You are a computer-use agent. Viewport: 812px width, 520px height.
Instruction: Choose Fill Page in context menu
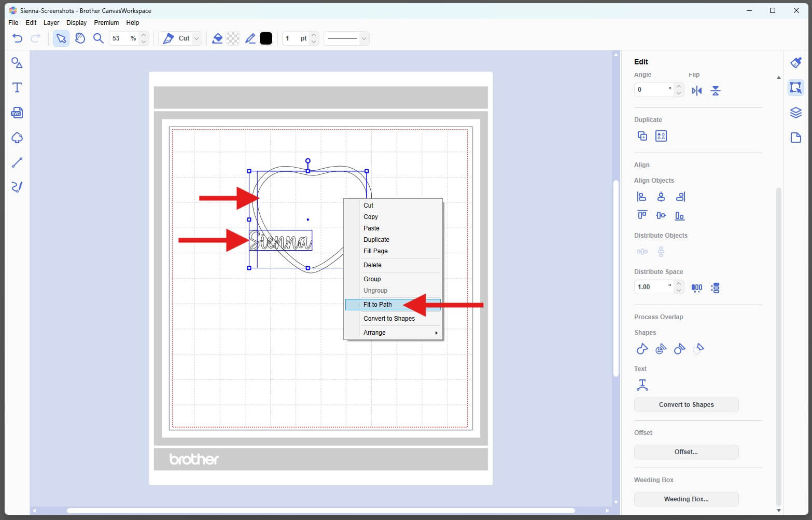[x=393, y=251]
